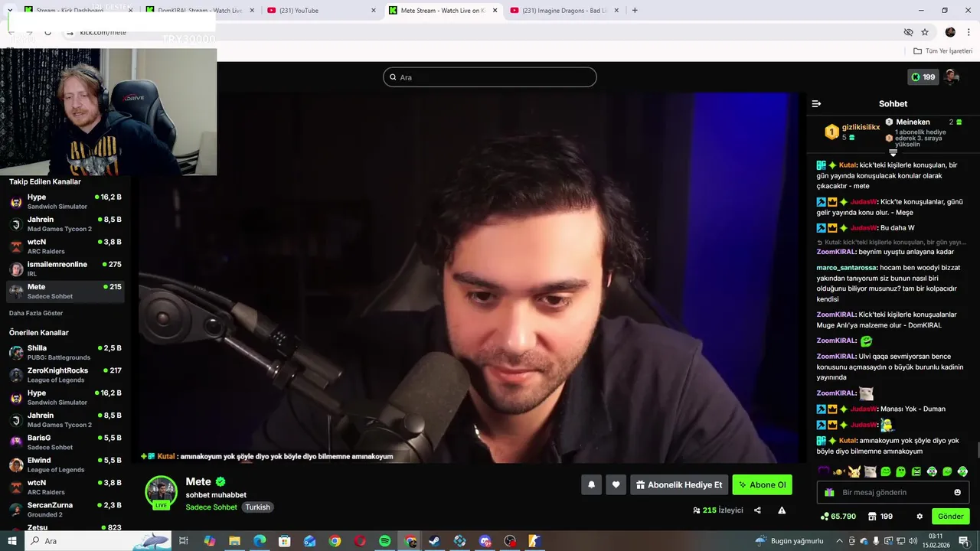Open Tüm Yer İşaretleri bookmarks folder
Image resolution: width=980 pixels, height=551 pixels.
click(942, 51)
